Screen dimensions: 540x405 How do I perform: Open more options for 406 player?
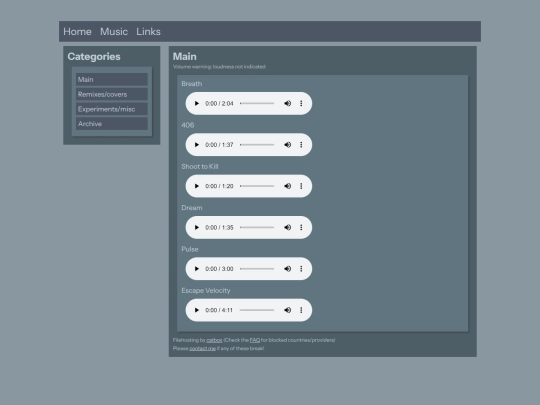click(x=301, y=145)
